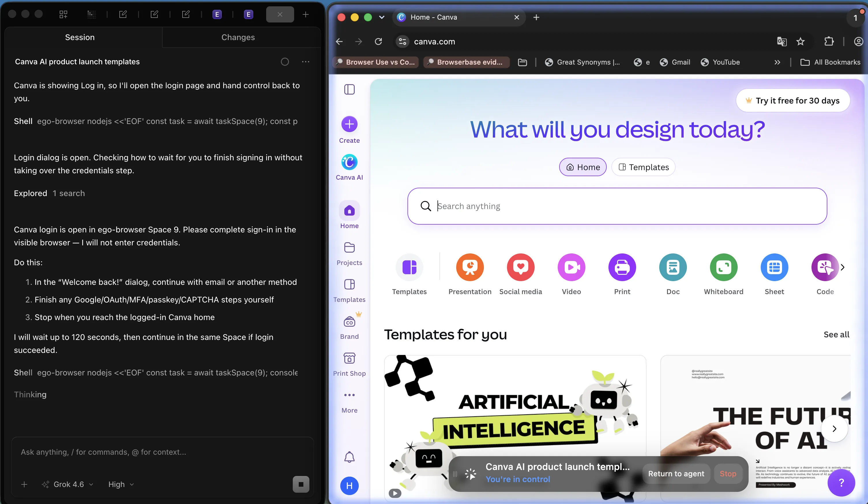The image size is (868, 504).
Task: Click See all templates link
Action: click(x=836, y=334)
